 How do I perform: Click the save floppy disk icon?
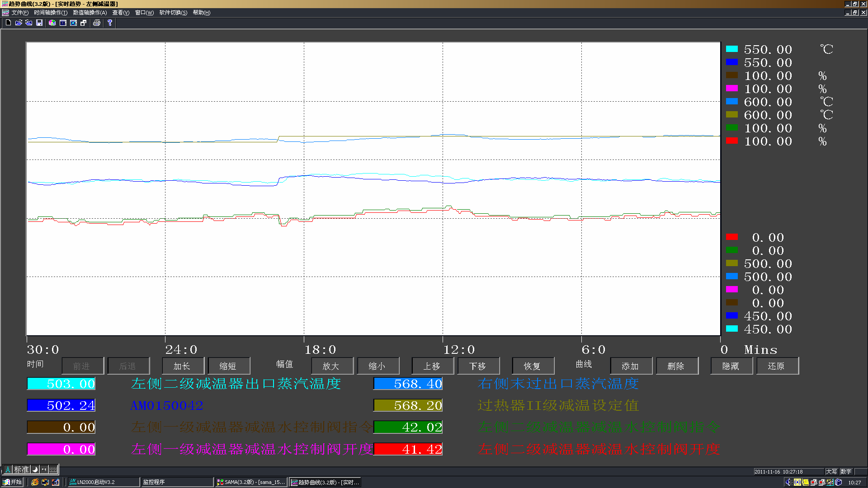[x=39, y=23]
